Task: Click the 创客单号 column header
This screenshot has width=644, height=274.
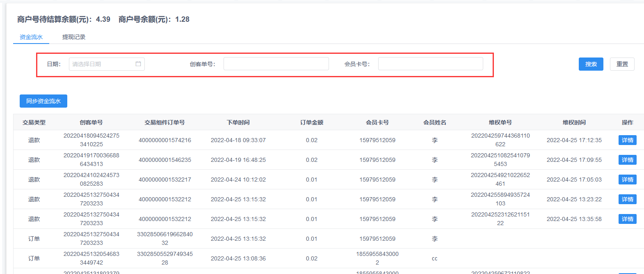Action: (x=91, y=122)
